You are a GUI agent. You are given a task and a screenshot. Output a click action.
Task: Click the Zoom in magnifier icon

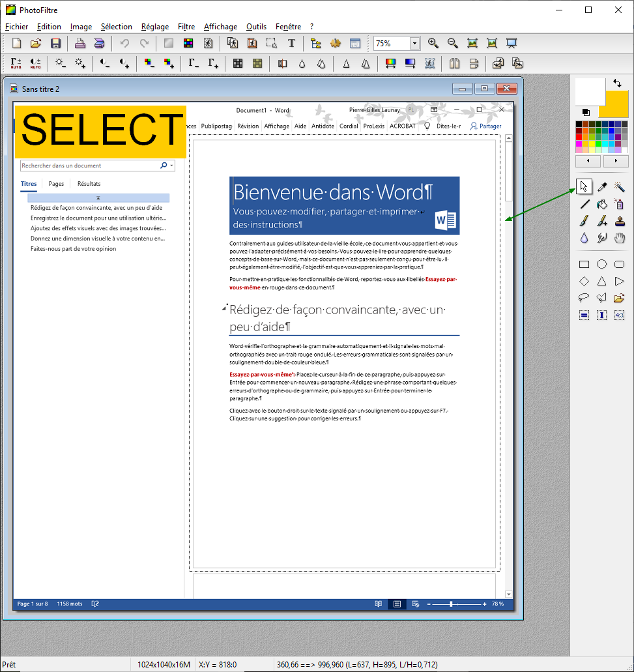click(x=433, y=44)
